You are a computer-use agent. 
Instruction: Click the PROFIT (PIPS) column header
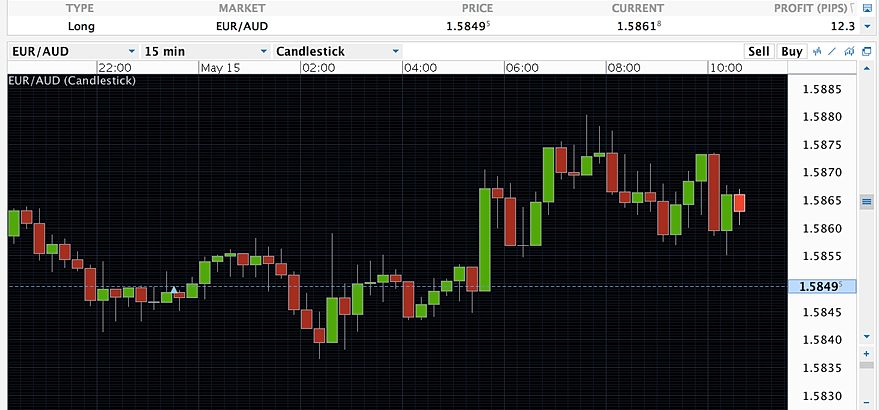click(x=810, y=8)
